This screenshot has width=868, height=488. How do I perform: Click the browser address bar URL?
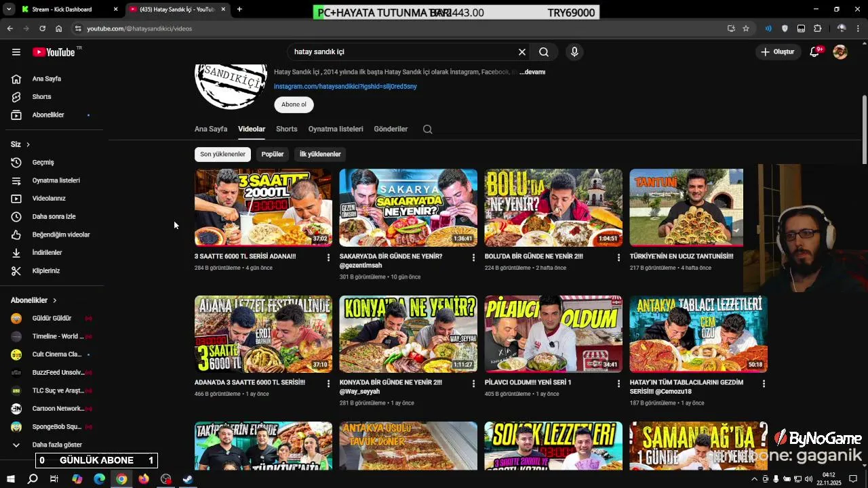click(x=140, y=28)
